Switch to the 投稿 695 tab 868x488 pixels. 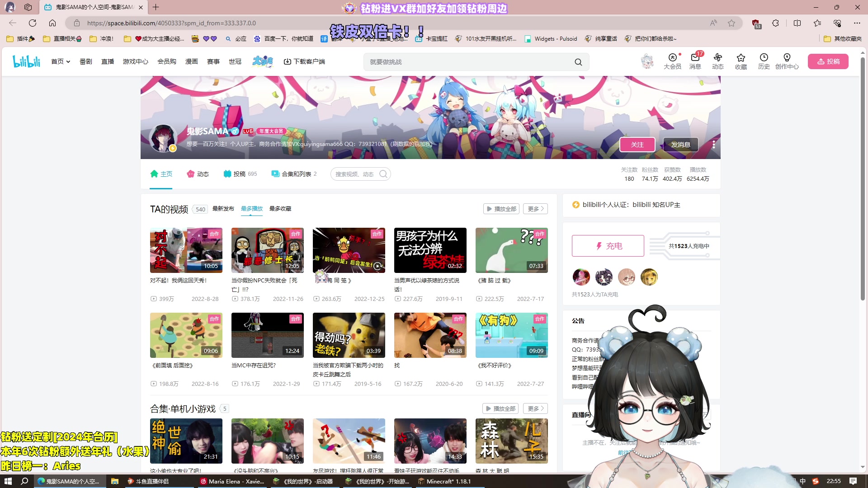click(240, 174)
